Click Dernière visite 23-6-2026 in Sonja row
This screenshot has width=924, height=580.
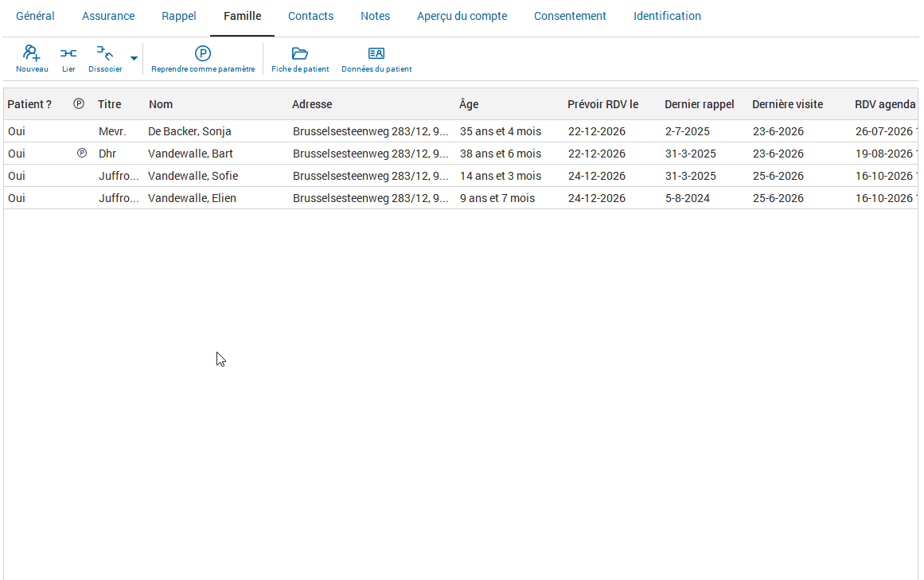778,131
